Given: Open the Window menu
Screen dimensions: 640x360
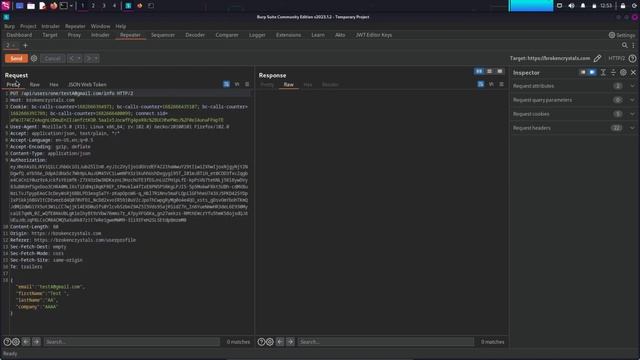Looking at the screenshot, I should pos(100,26).
